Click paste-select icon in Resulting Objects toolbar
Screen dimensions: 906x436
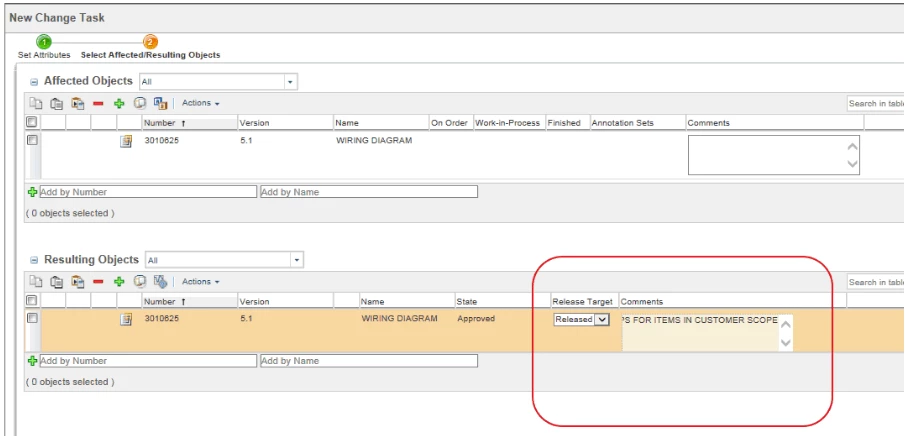click(77, 282)
